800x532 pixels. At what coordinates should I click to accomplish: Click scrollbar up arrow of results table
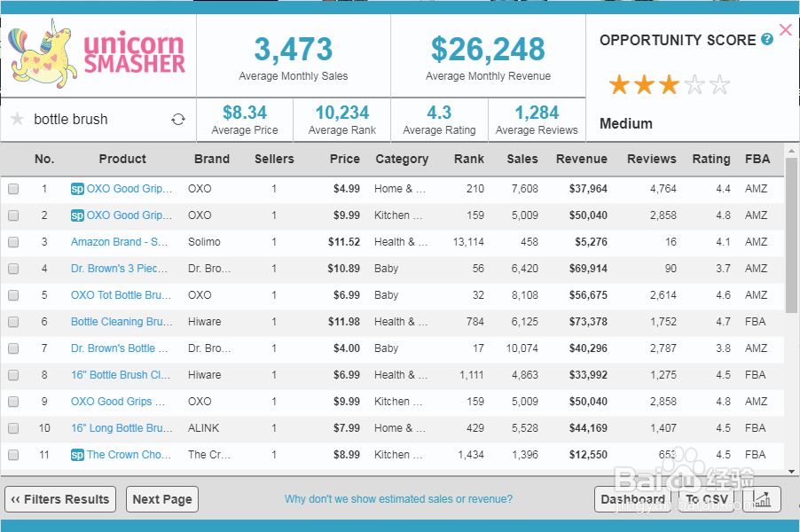tap(791, 151)
